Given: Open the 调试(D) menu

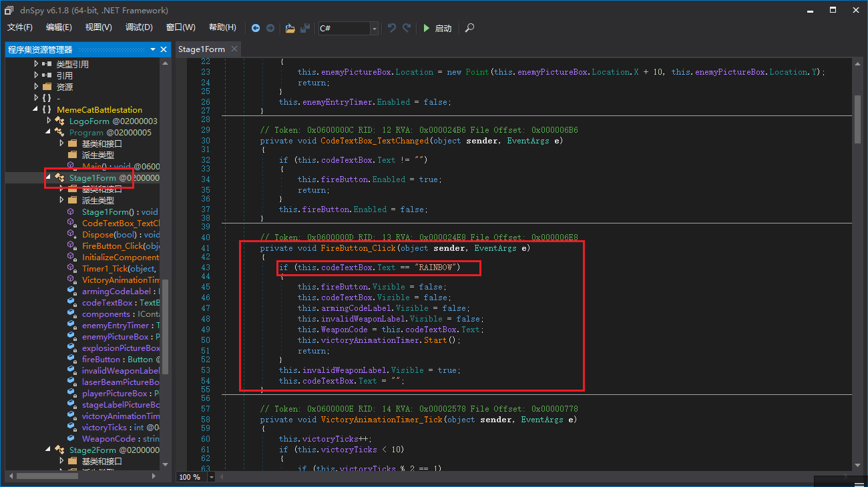Looking at the screenshot, I should coord(139,27).
